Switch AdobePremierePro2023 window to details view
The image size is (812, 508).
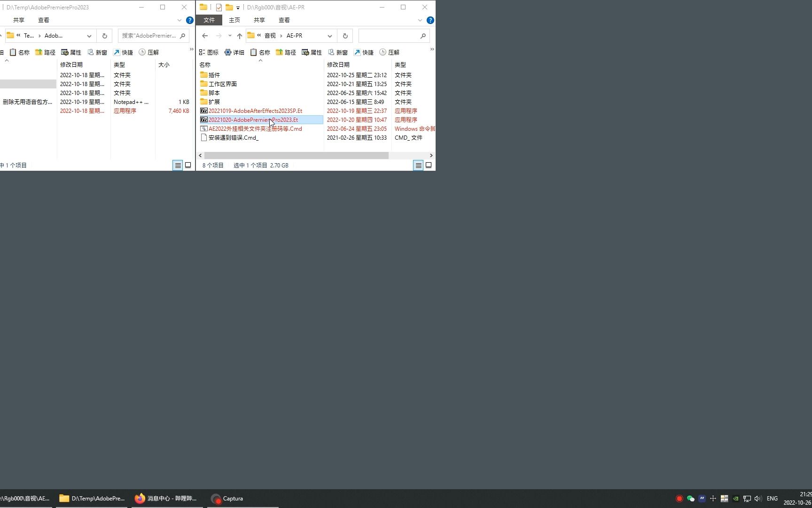click(178, 165)
